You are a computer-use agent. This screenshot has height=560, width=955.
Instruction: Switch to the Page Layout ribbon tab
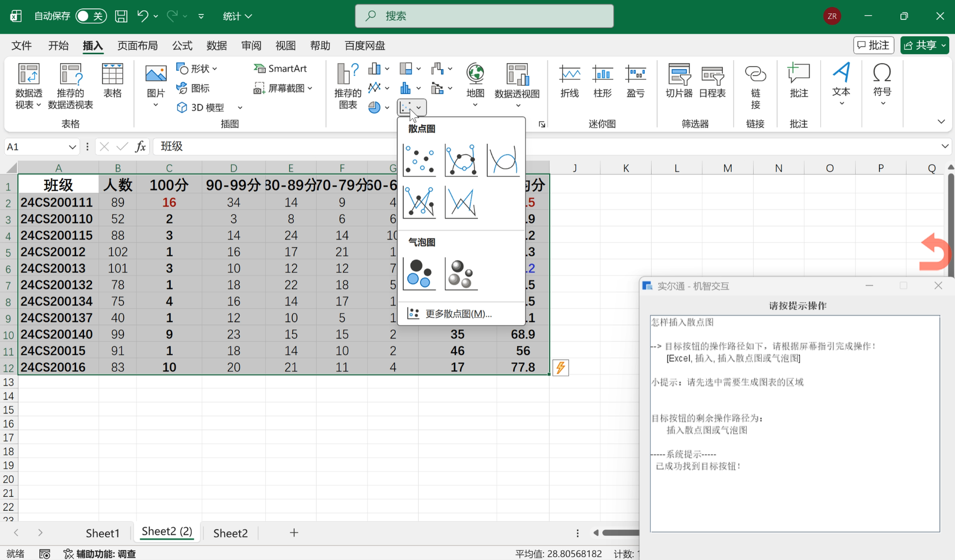tap(137, 46)
